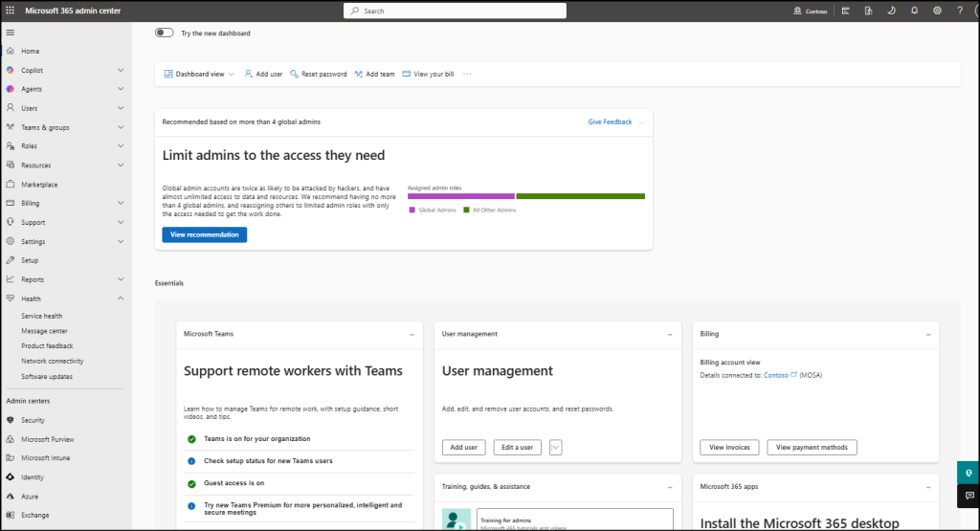Click the Give Feedback link
Viewport: 980px width, 531px height.
click(610, 122)
